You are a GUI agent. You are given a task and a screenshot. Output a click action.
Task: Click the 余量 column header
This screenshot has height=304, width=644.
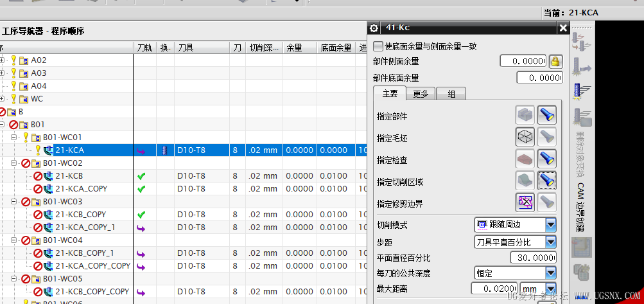[299, 48]
